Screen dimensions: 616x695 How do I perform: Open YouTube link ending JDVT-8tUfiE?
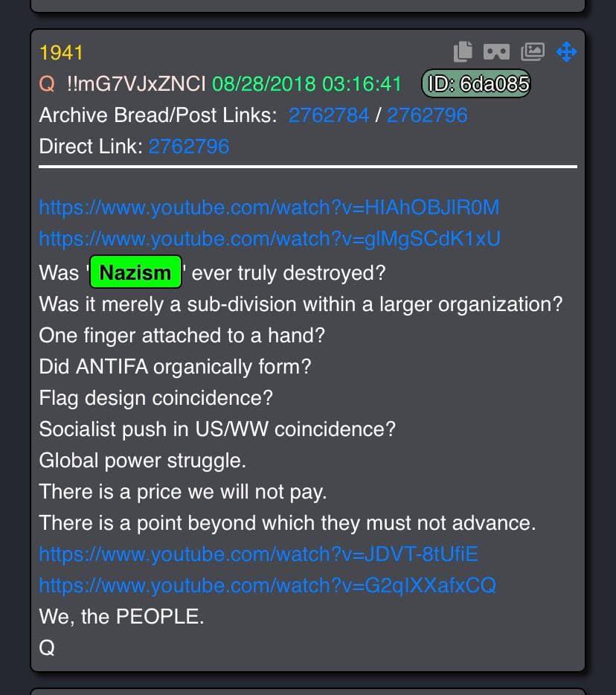click(259, 554)
